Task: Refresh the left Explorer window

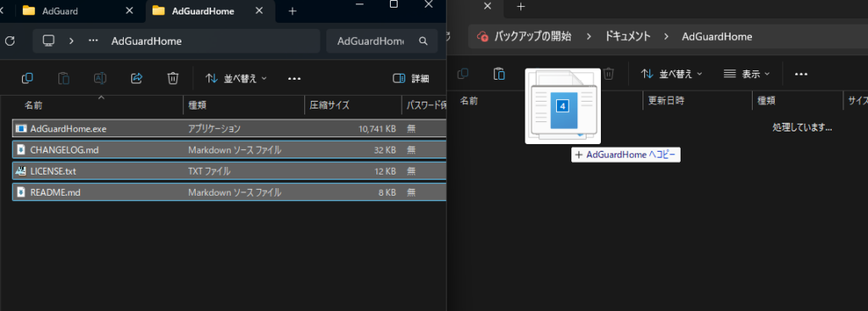Action: pos(8,41)
